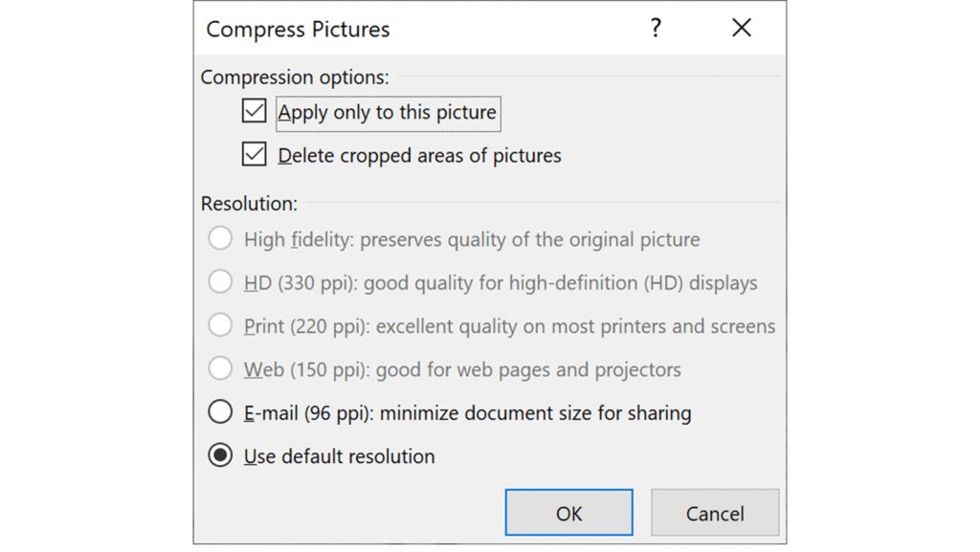Close the Compress Pictures dialog
This screenshot has width=980, height=552.
tap(742, 28)
